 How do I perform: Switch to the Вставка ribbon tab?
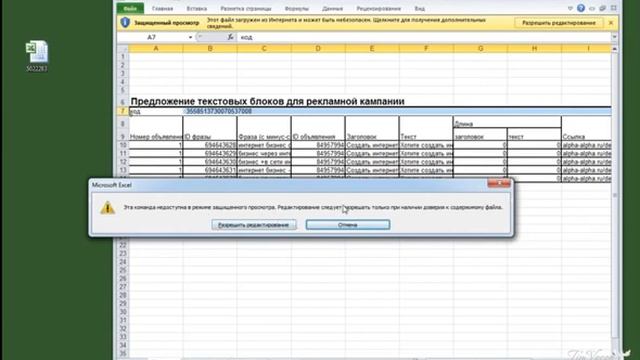point(197,9)
